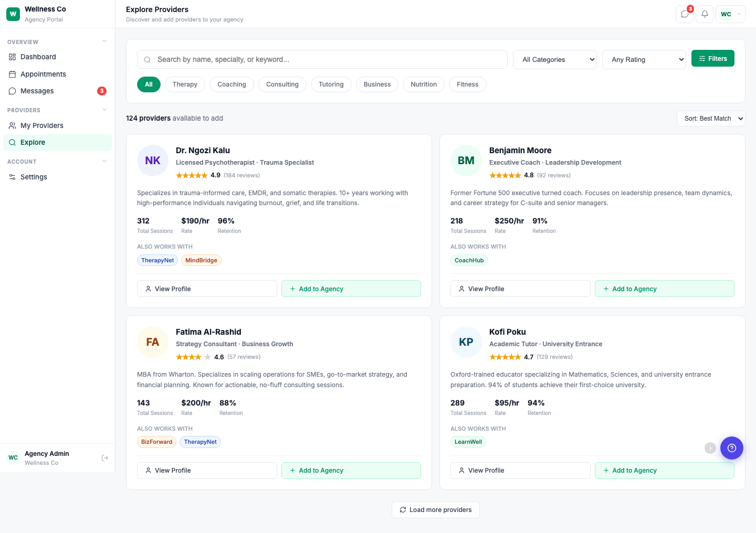Click the notification bell icon
This screenshot has height=533, width=756.
pyautogui.click(x=704, y=14)
